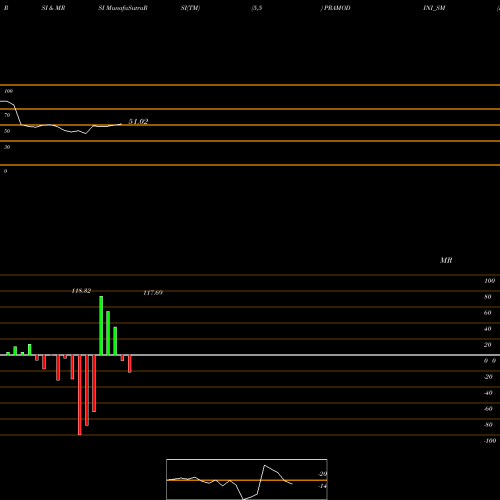Click the MR indicator title
500x500 pixels.
coord(446,260)
